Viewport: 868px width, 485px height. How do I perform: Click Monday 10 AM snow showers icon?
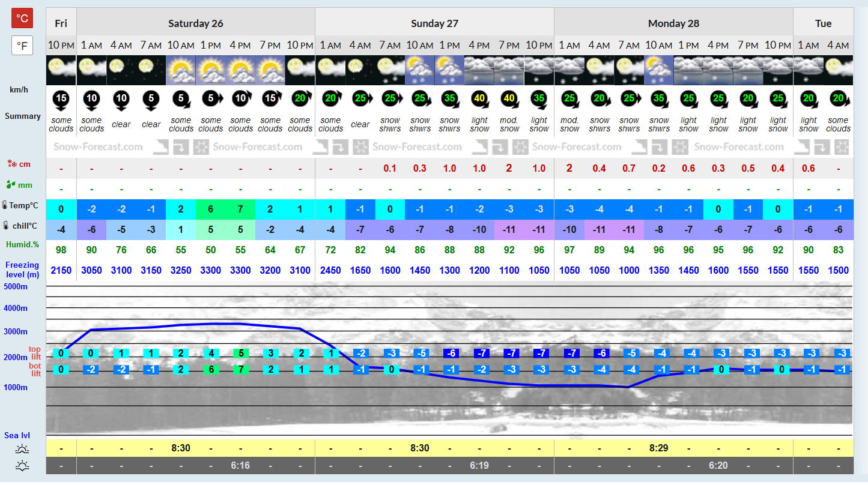[659, 70]
